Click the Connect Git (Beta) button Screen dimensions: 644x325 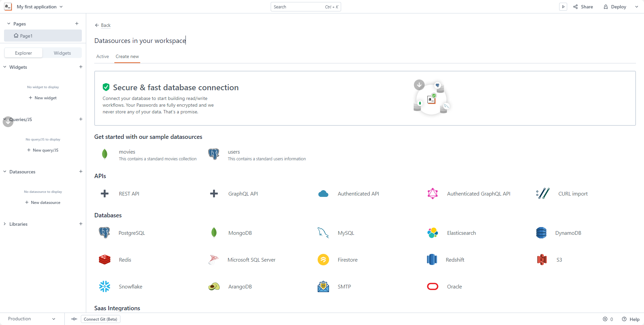click(x=100, y=319)
